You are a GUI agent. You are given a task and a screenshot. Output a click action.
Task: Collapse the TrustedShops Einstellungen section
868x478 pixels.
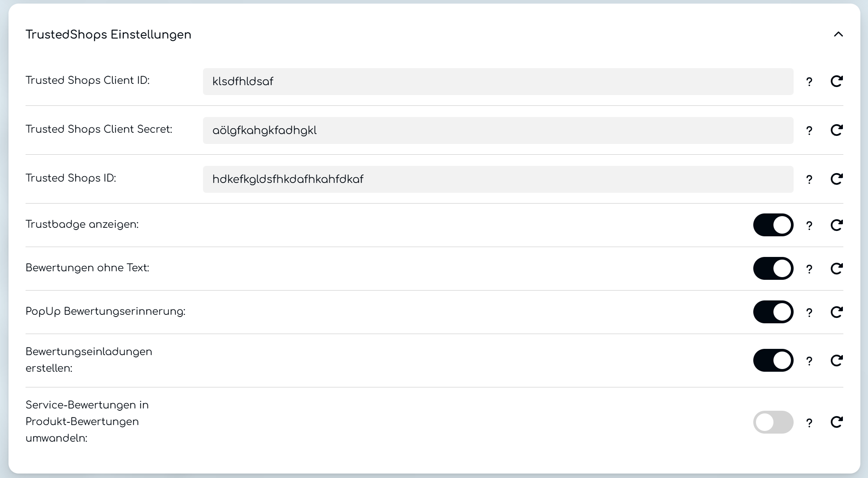[x=838, y=35]
